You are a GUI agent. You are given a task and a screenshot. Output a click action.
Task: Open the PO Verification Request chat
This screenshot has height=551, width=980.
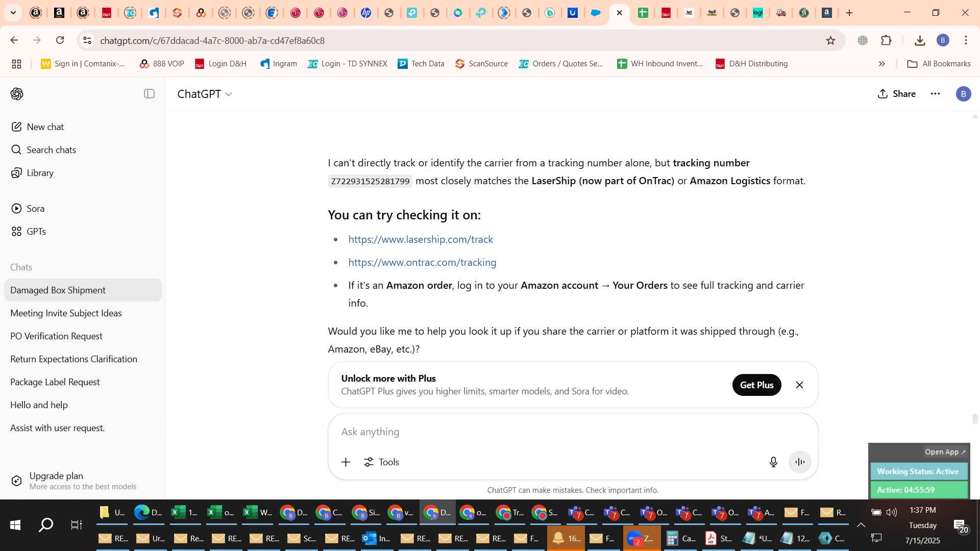[83, 336]
